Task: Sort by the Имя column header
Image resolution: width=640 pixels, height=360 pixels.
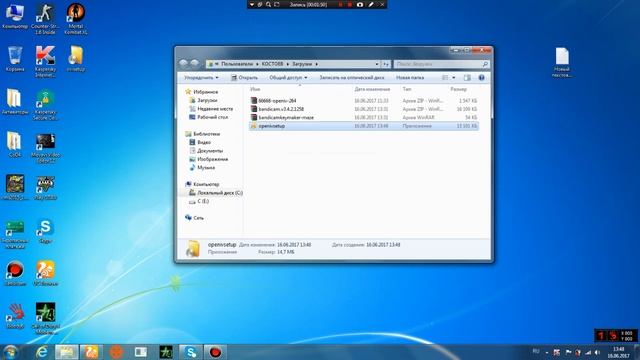Action: coord(256,89)
